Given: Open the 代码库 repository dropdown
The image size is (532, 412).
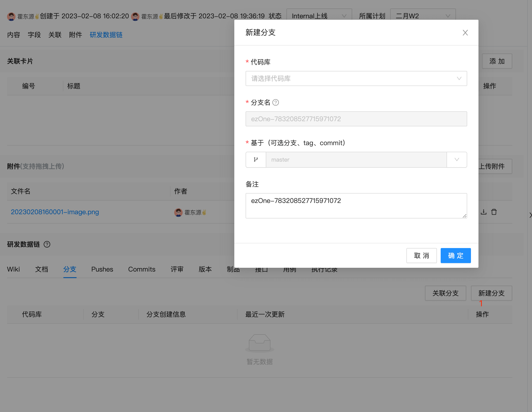Looking at the screenshot, I should point(356,78).
